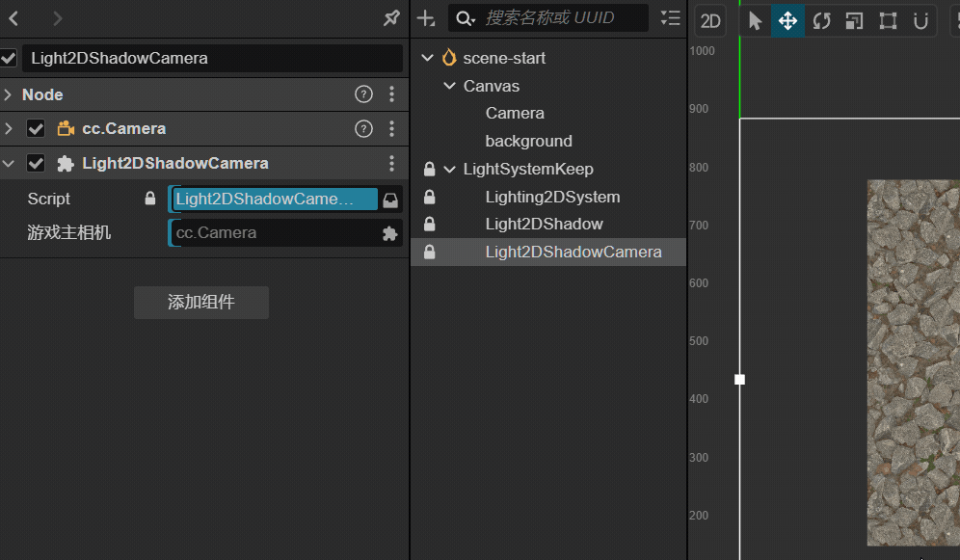Screen dimensions: 960x560
Task: Select the Scale gizmo tool
Action: click(854, 21)
